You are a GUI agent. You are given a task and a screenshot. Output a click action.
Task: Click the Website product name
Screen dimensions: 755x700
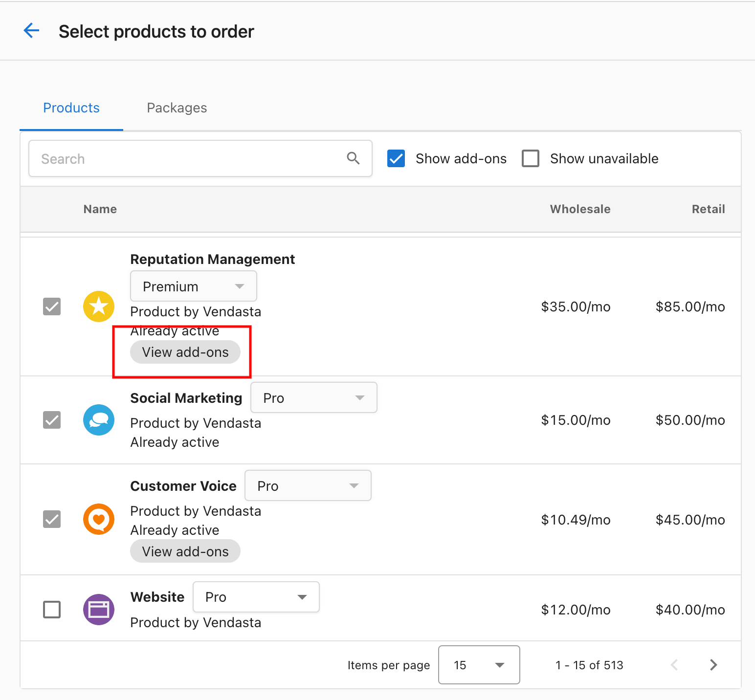[x=157, y=597]
